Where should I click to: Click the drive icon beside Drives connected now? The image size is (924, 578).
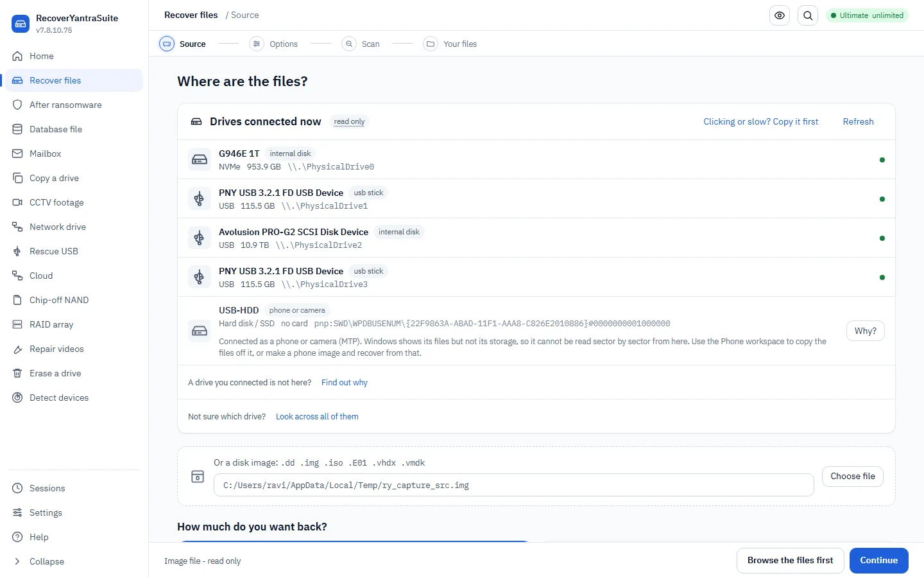[196, 121]
